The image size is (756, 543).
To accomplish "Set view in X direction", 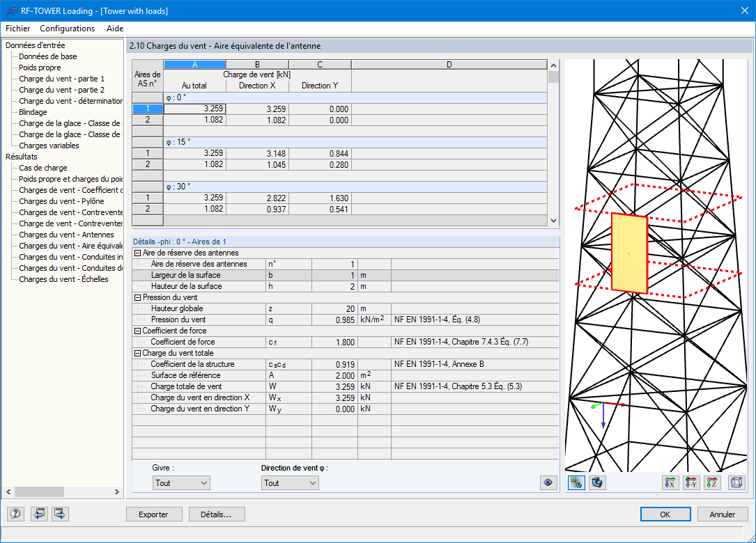I will coord(670,482).
